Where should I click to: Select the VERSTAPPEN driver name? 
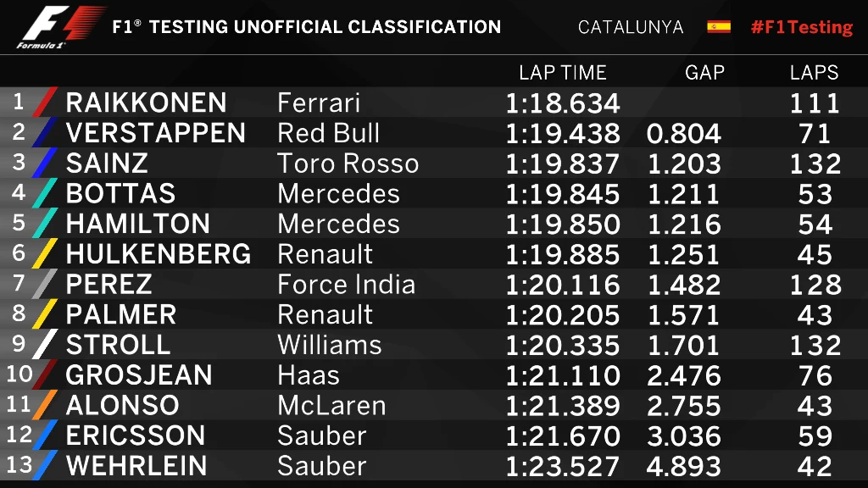point(156,134)
